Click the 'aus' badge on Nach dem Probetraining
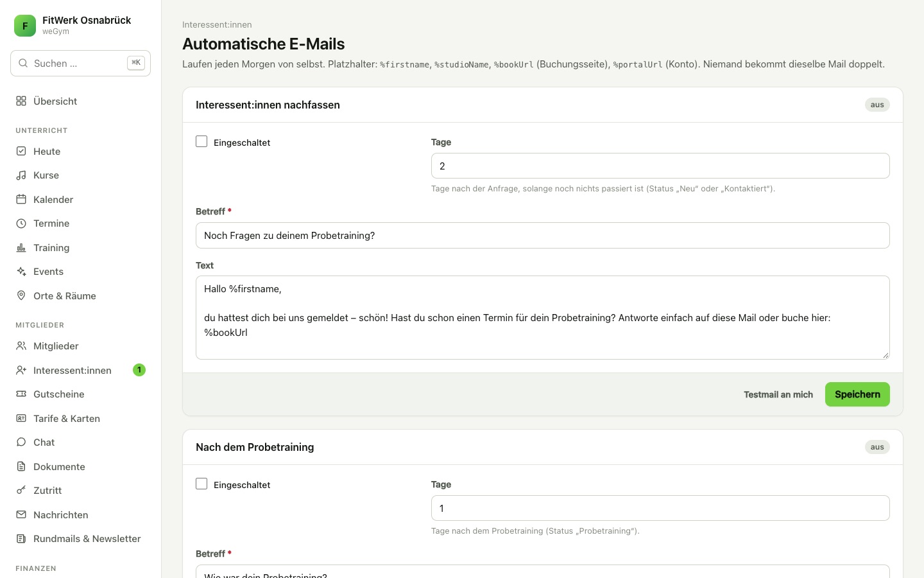This screenshot has width=924, height=578. (x=877, y=447)
